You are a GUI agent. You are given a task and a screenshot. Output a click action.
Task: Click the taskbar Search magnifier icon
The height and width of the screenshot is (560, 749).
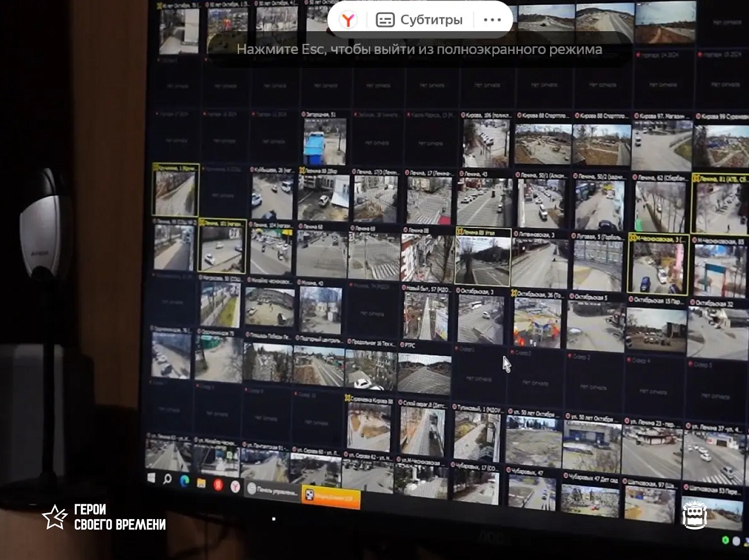point(167,479)
